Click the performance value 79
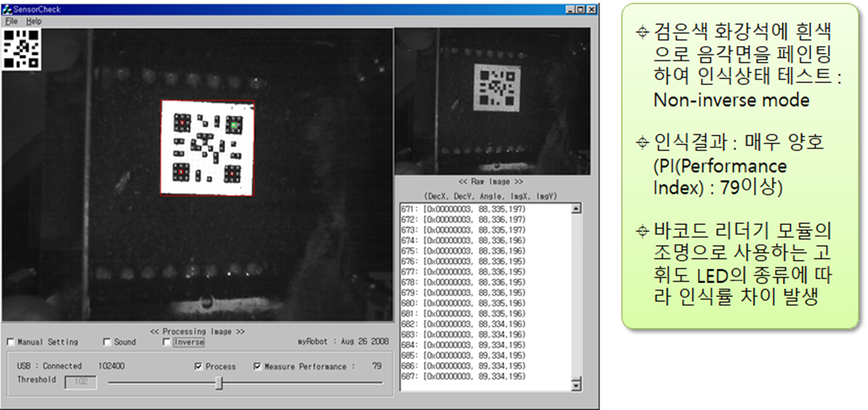Viewport: 868px width, 410px height. [377, 366]
